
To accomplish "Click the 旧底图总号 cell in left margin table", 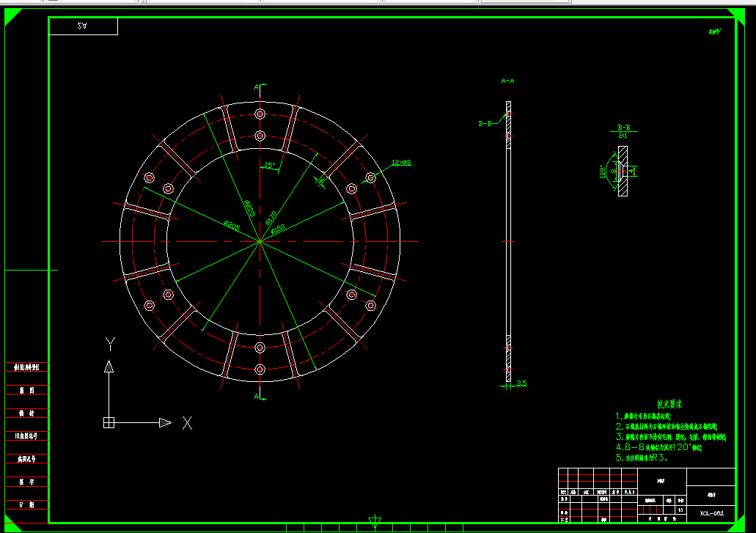I will (x=27, y=436).
